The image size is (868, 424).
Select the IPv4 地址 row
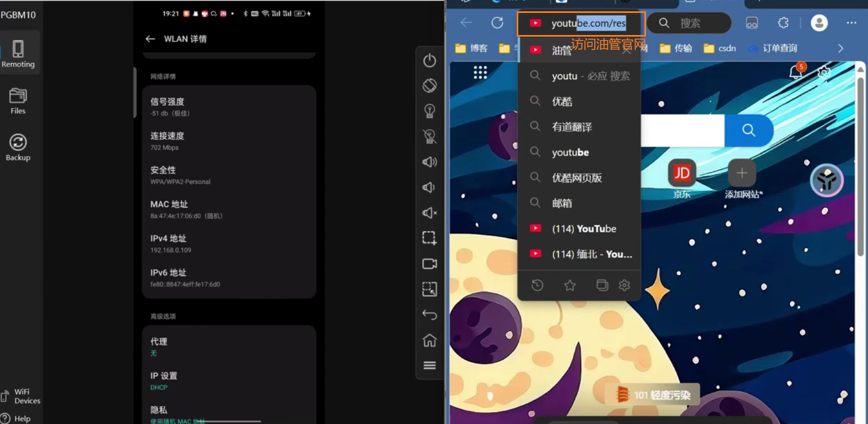coord(229,244)
